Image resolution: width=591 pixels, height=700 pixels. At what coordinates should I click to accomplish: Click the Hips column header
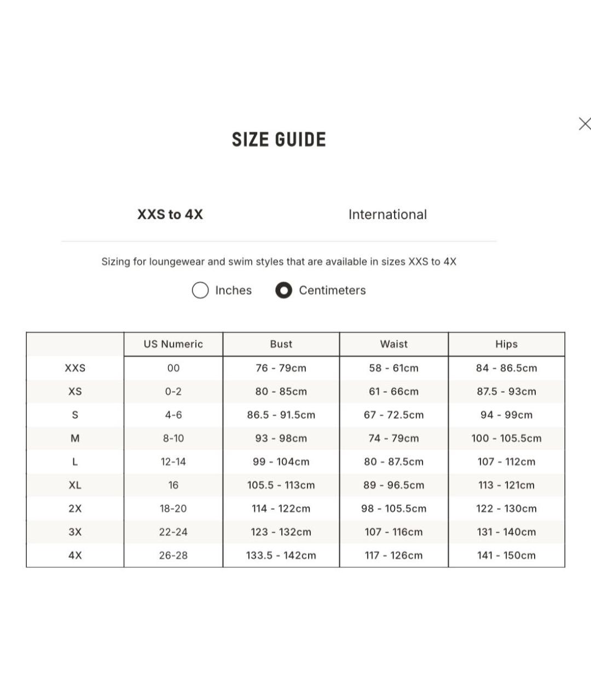tap(506, 344)
